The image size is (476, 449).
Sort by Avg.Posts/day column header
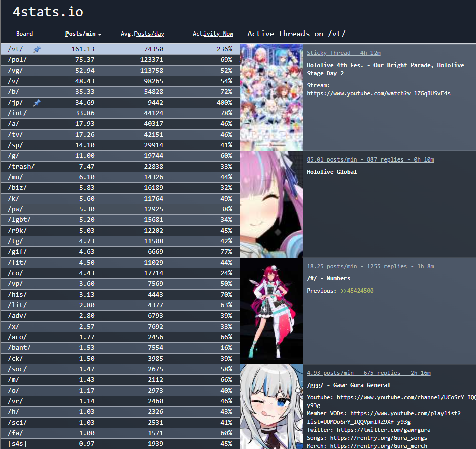click(143, 34)
